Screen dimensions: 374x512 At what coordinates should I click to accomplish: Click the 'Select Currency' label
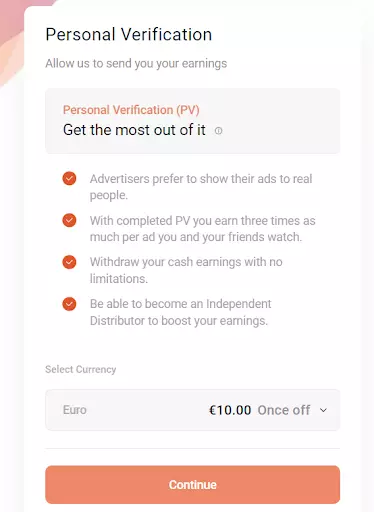click(x=81, y=369)
